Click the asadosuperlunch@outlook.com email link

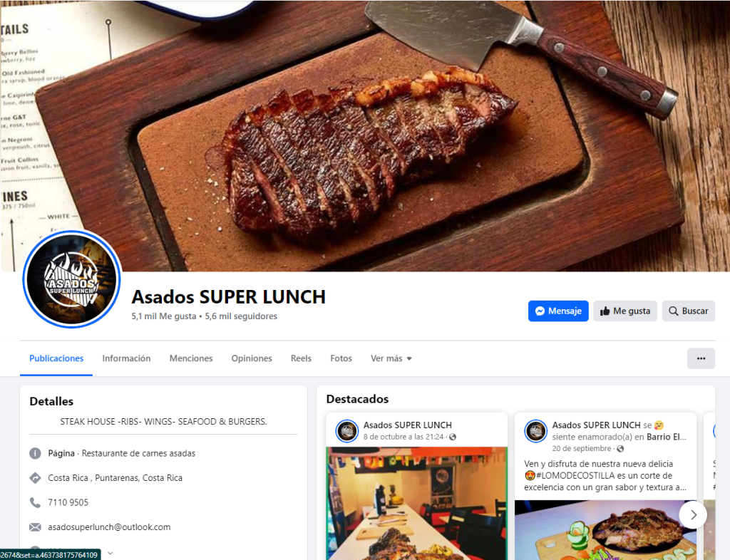[109, 527]
